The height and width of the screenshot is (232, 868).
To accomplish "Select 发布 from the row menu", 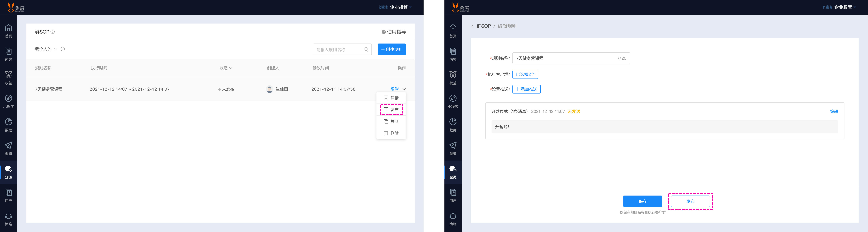I will tap(391, 110).
